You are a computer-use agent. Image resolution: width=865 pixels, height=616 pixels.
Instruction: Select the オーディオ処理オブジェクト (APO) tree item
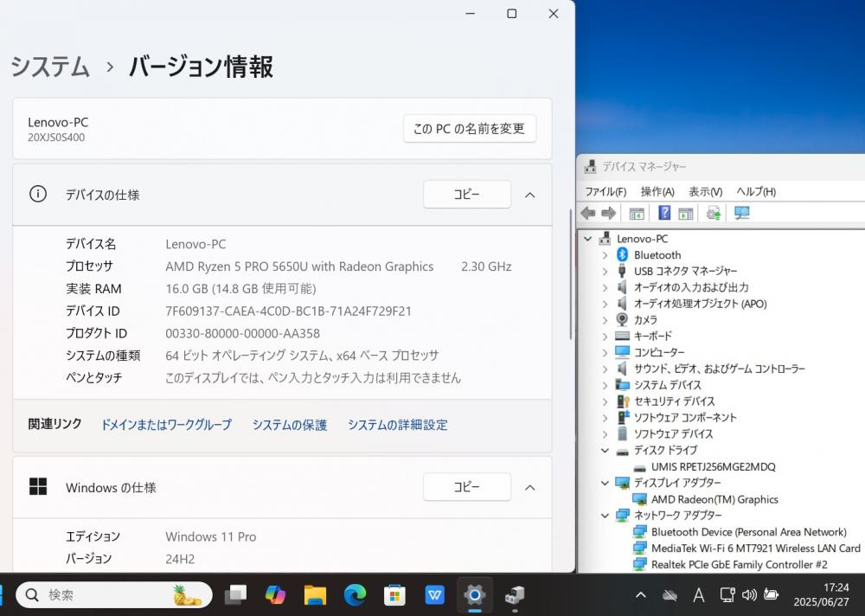click(x=700, y=304)
